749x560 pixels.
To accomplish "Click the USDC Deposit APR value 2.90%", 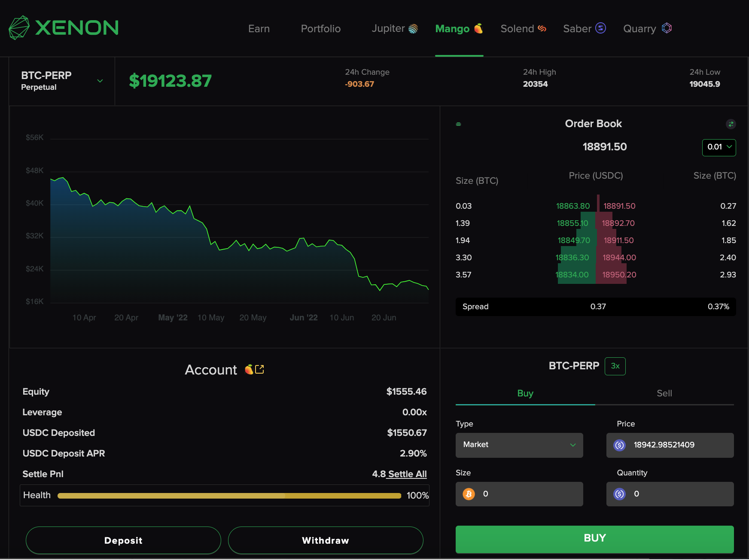I will [x=413, y=453].
